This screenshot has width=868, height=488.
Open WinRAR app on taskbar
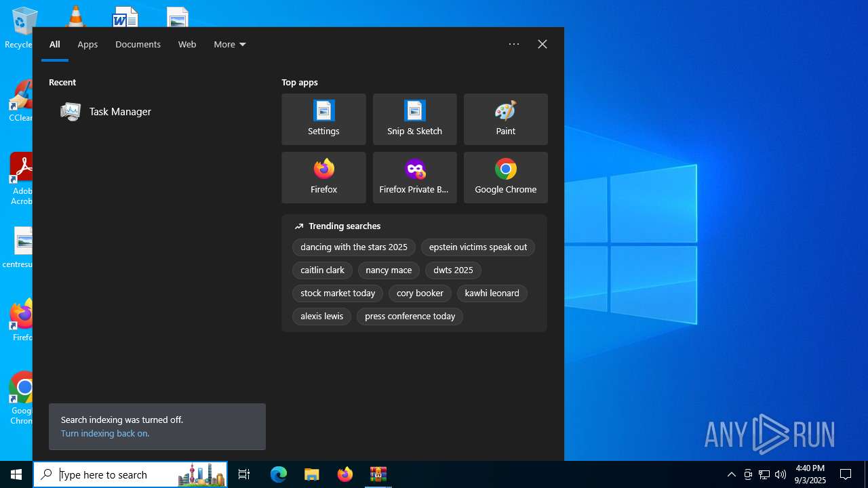point(378,474)
